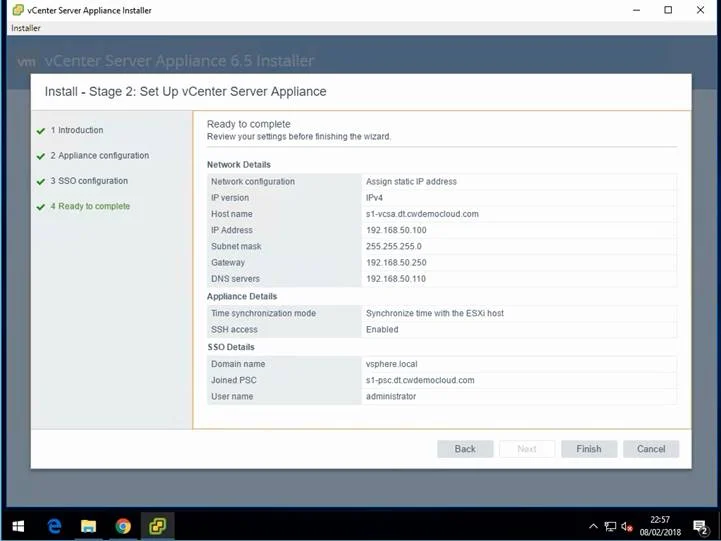The height and width of the screenshot is (541, 721).
Task: Click the value Assign static IP address
Action: [411, 182]
